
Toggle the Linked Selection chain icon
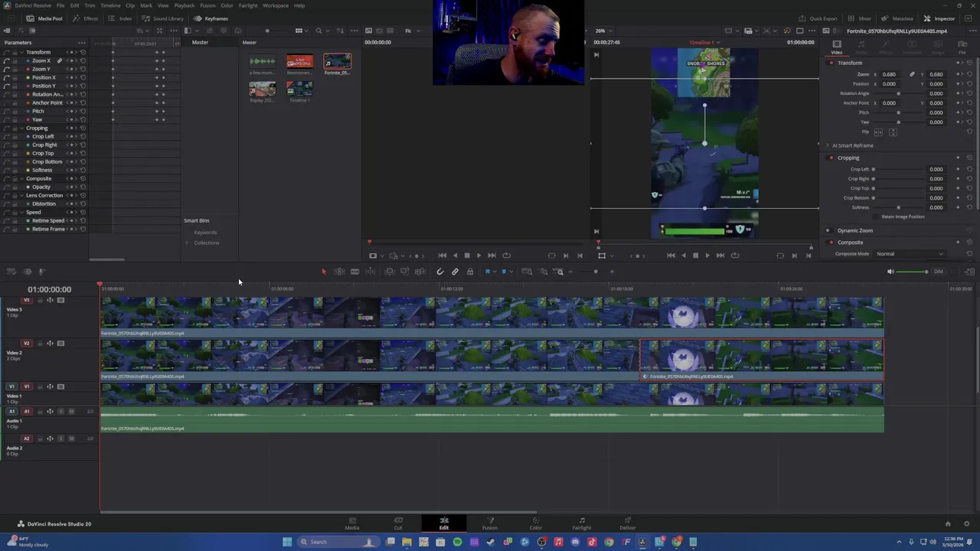455,272
